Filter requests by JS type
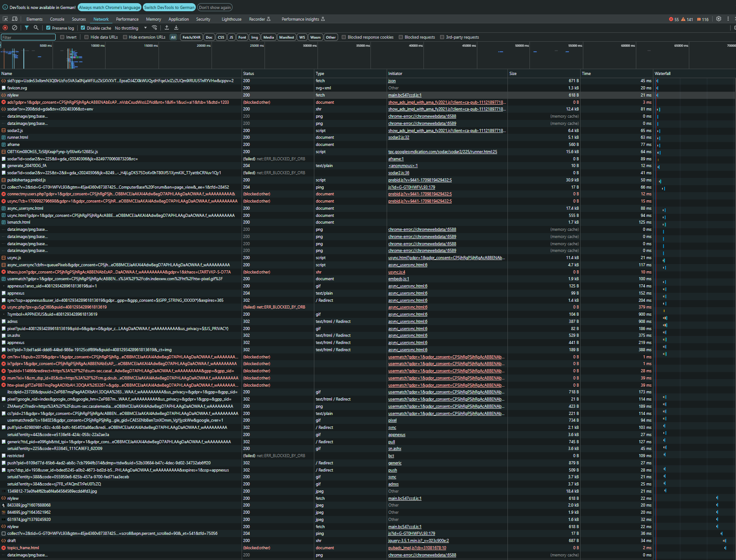This screenshot has width=736, height=560. (231, 37)
